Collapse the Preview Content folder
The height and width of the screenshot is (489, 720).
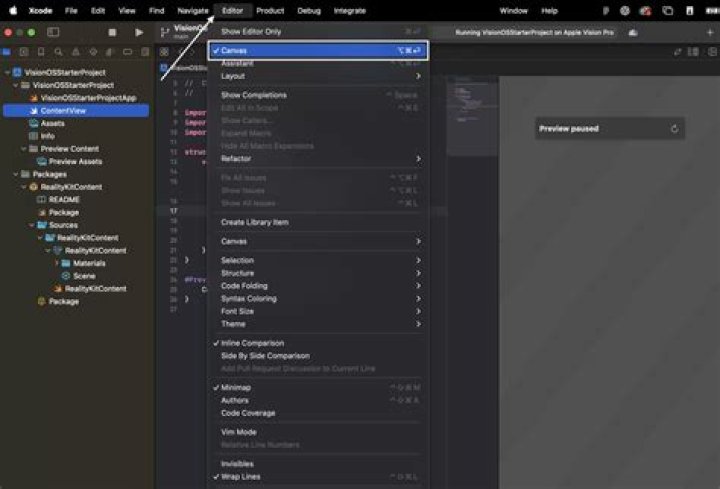point(23,149)
